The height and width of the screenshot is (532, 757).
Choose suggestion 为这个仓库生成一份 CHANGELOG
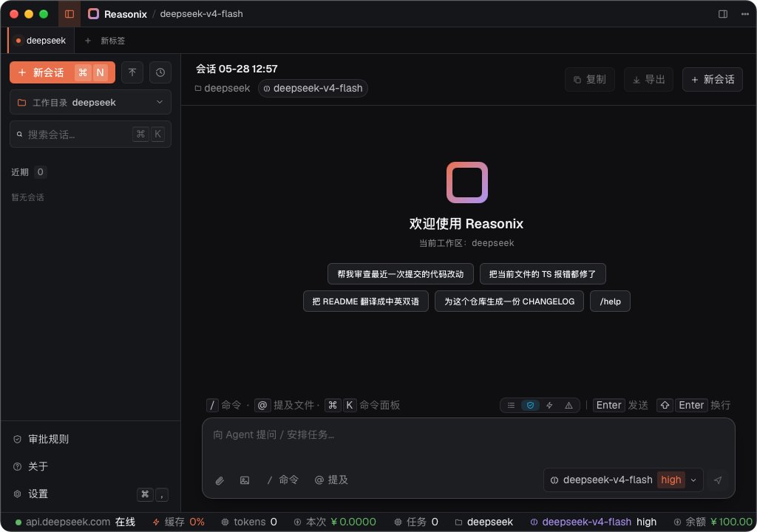[x=509, y=301]
